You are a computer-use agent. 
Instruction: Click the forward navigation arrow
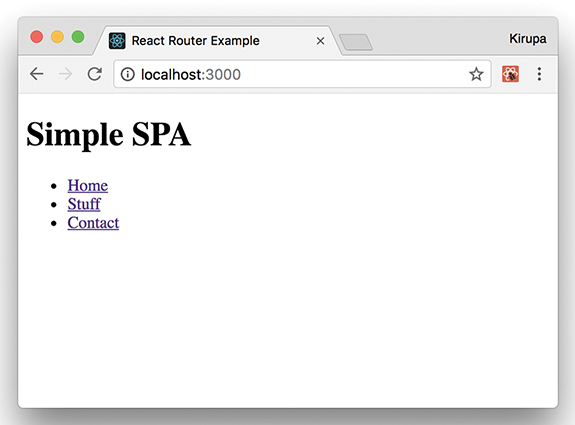(66, 74)
